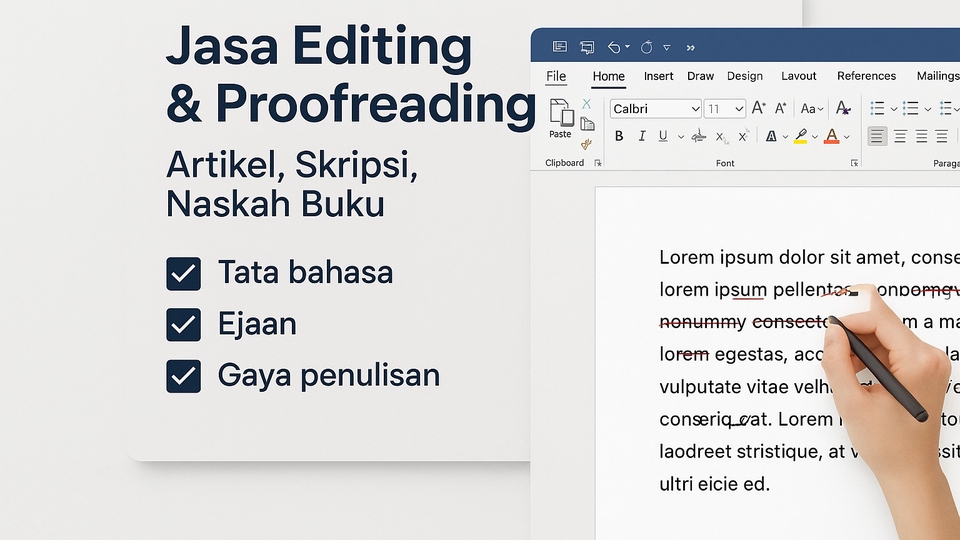Open the Font group dialog launcher

click(x=854, y=163)
